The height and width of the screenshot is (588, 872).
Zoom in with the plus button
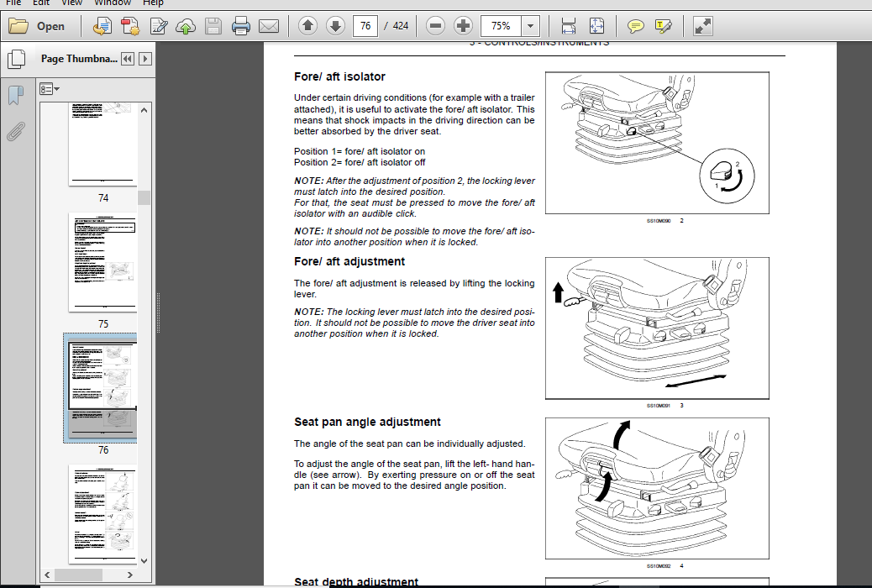pyautogui.click(x=463, y=26)
